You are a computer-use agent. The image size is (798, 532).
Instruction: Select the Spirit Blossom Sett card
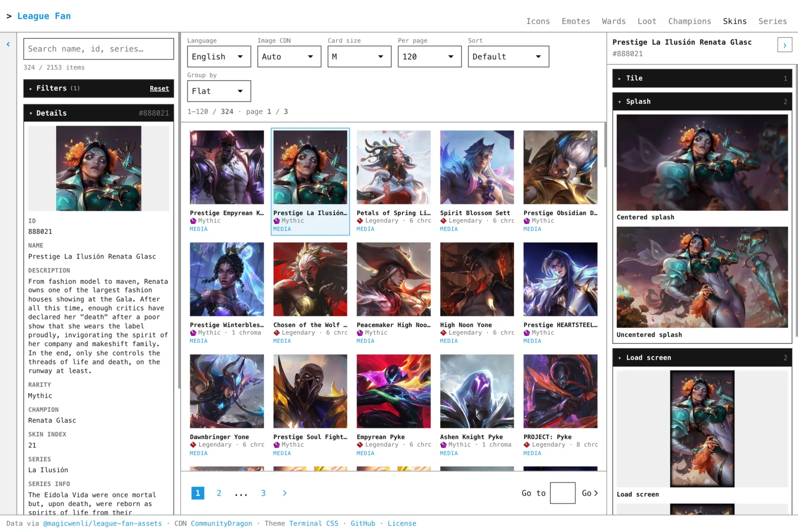point(477,181)
